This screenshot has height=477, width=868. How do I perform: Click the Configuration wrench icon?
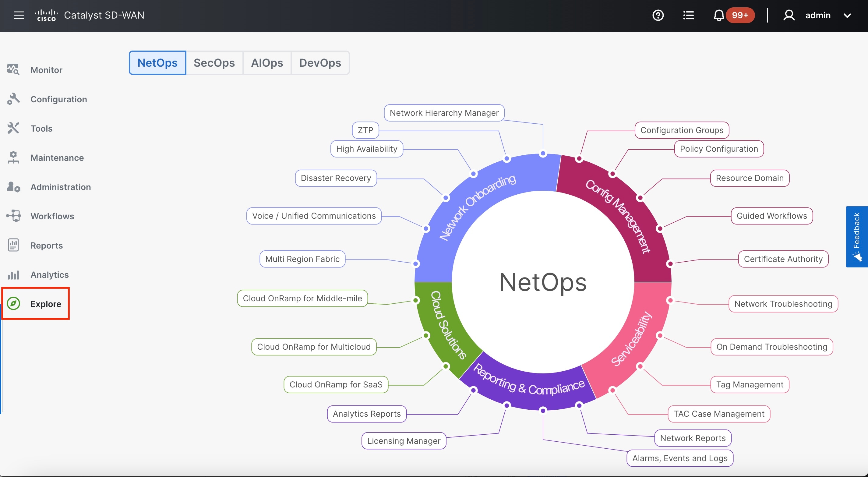point(13,99)
